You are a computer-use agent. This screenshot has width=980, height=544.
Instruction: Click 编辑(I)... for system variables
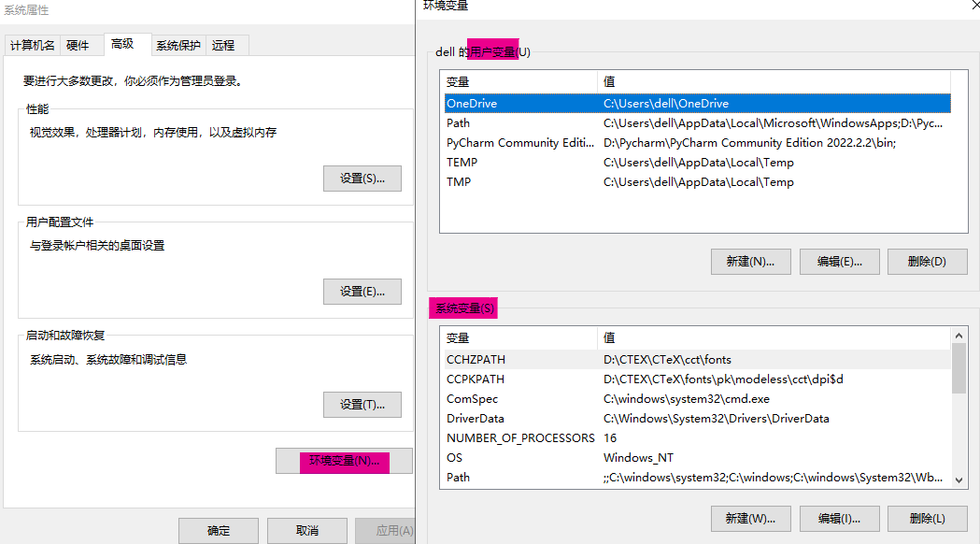839,519
